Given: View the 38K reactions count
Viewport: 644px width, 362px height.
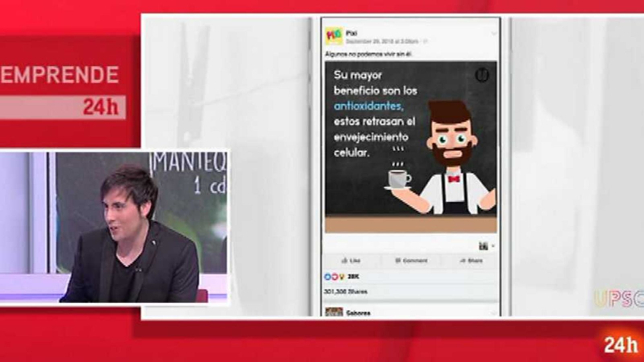Looking at the screenshot, I should (353, 276).
